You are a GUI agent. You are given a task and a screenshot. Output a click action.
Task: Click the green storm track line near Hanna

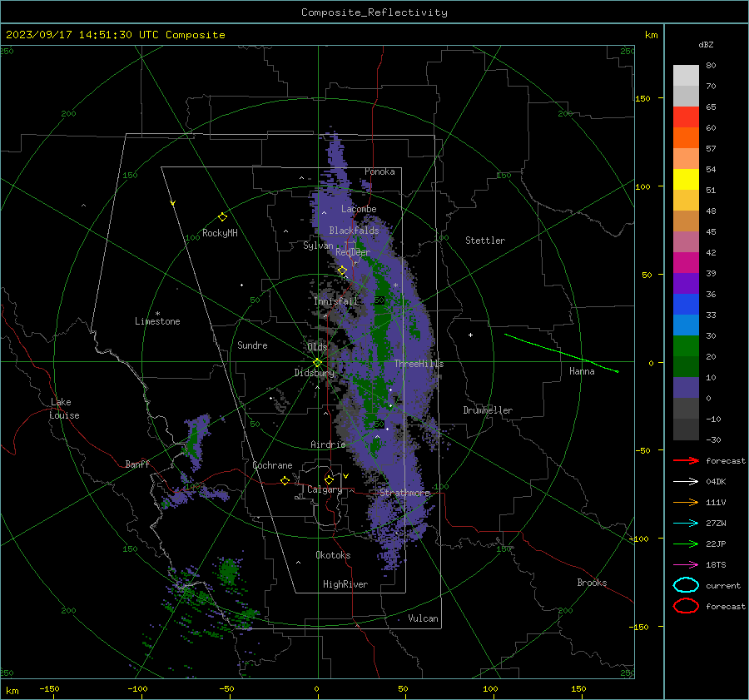(x=561, y=353)
